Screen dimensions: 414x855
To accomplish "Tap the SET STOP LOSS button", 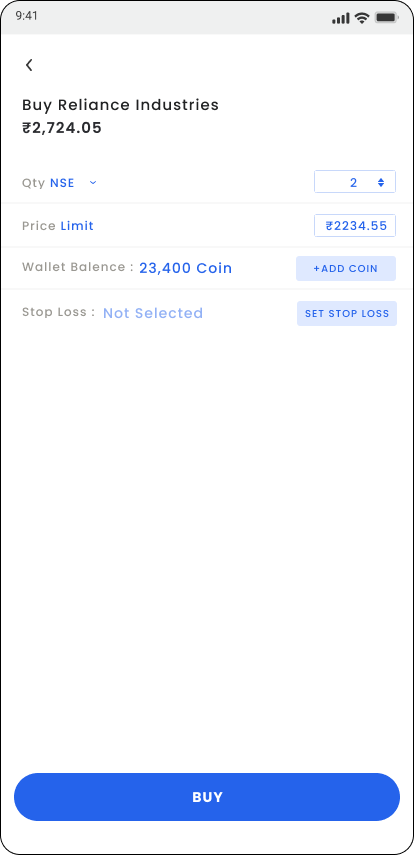I will (347, 314).
